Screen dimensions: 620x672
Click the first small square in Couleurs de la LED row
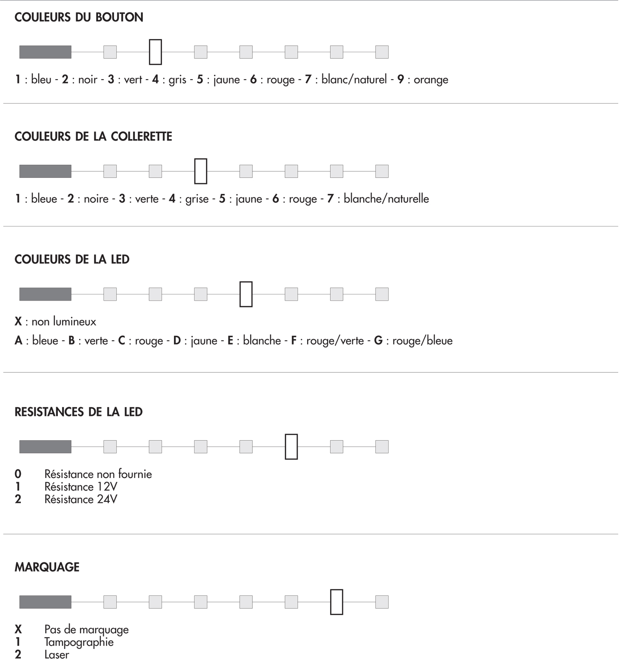tap(110, 294)
